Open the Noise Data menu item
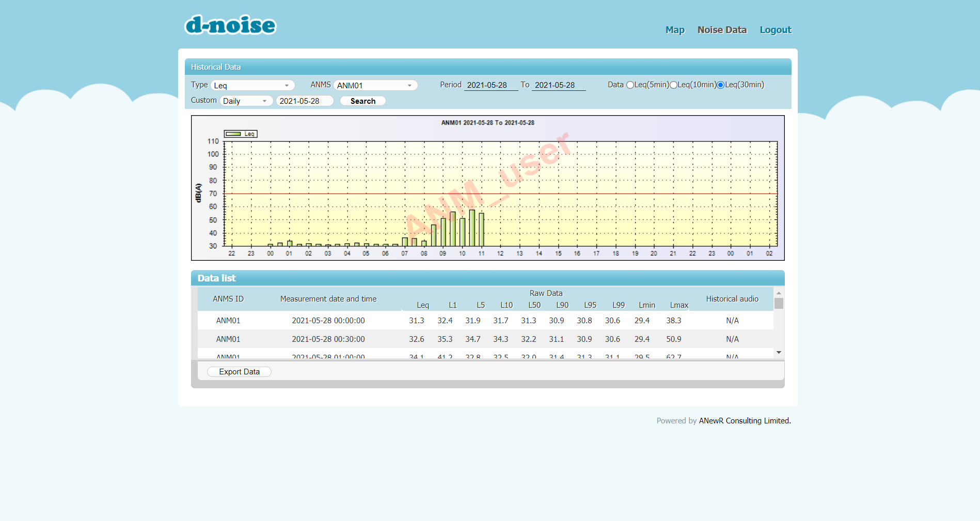Screen dimensions: 980x521 722,30
